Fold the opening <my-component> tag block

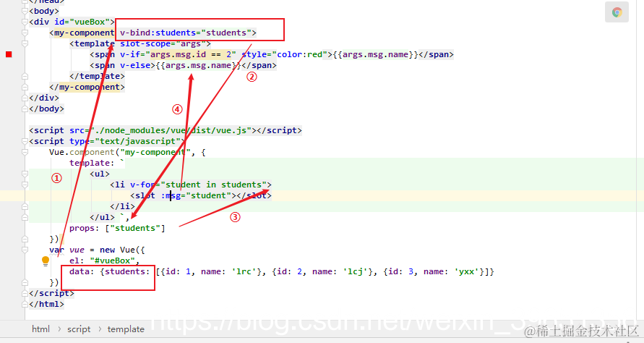25,33
